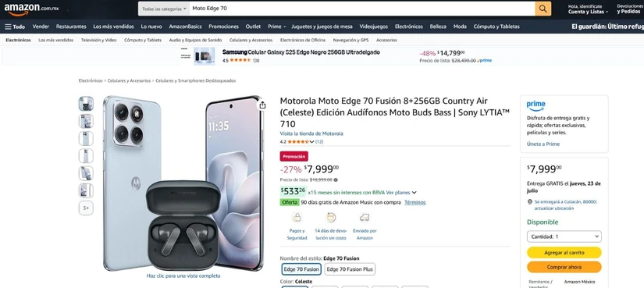
Task: Show the 3+ more images thumbnail
Action: (86, 208)
